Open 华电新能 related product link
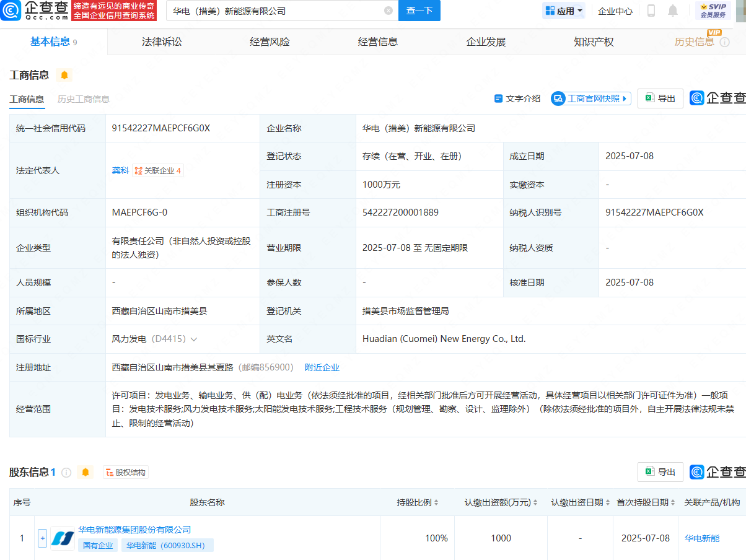Image resolution: width=746 pixels, height=560 pixels. point(702,538)
